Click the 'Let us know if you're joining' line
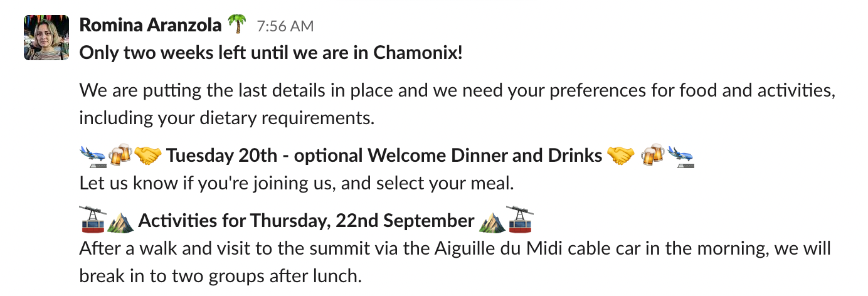 click(x=296, y=184)
